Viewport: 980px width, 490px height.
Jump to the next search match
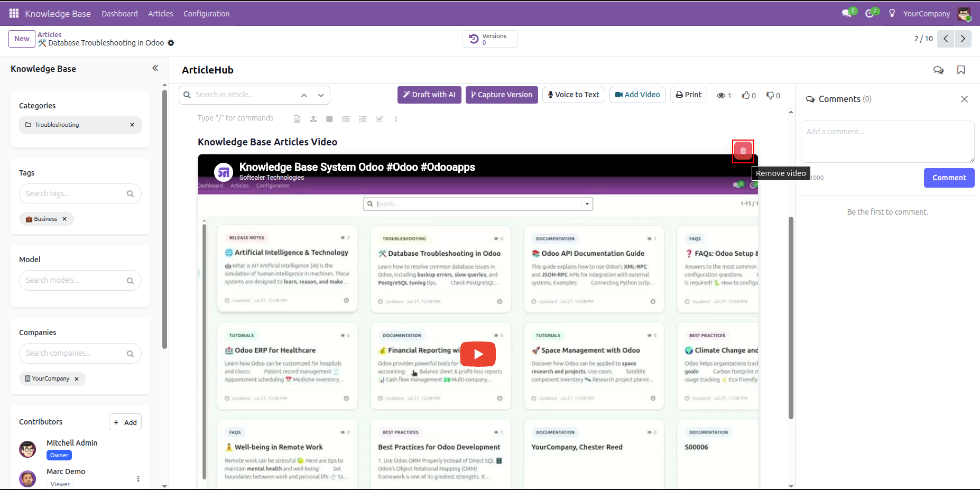pos(321,95)
